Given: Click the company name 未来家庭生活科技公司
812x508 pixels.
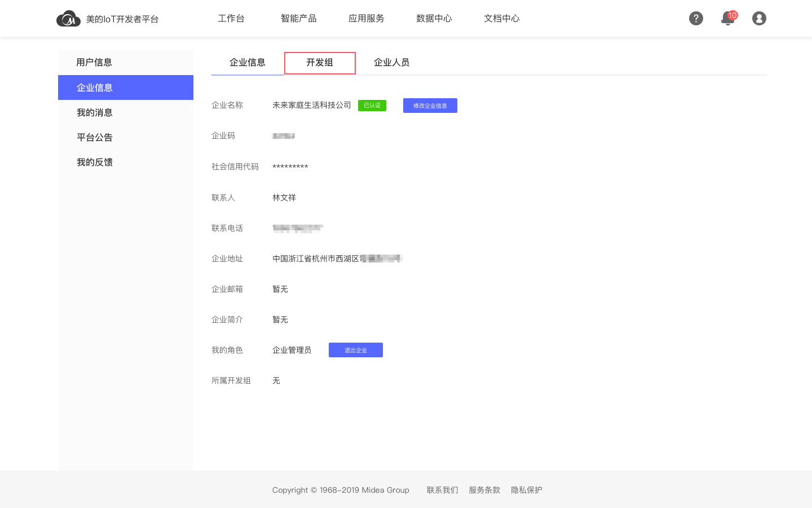Looking at the screenshot, I should point(312,105).
